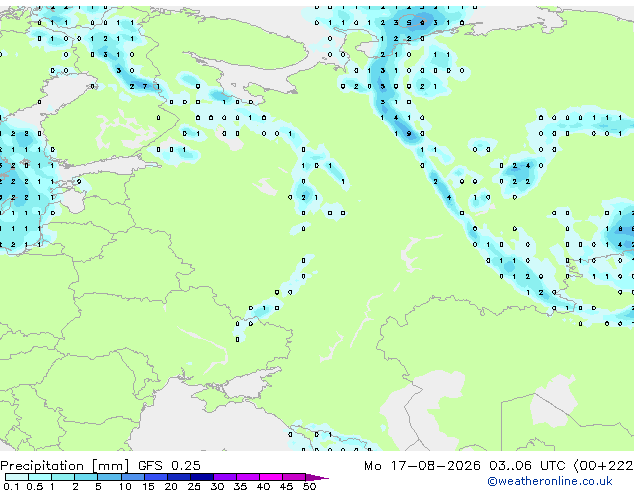The width and height of the screenshot is (634, 490).
Task: Click the 'Mo 17-08-2026' date text
Action: (x=422, y=466)
